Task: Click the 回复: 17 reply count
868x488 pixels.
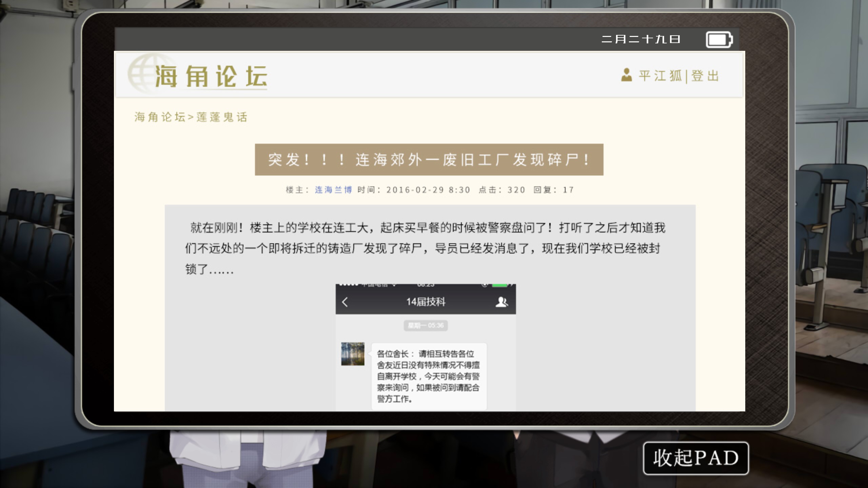Action: point(554,190)
